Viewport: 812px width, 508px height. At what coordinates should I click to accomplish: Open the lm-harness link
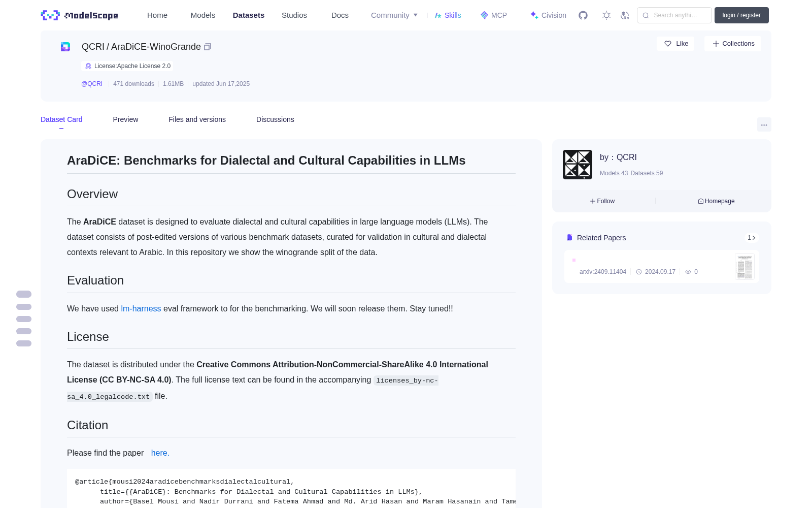pos(141,308)
